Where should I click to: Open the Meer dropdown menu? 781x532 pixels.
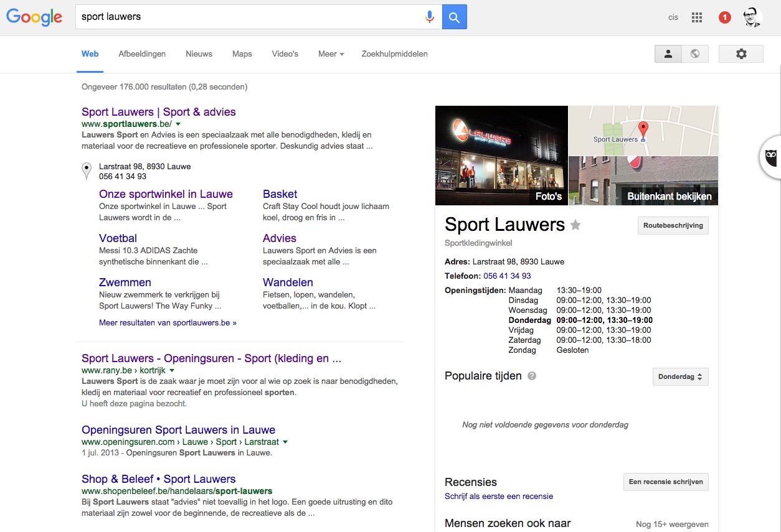coord(331,54)
